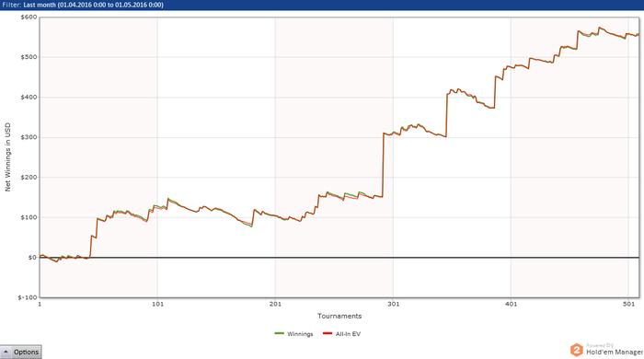Click the 101 x-axis label
This screenshot has height=359, width=644.
pos(157,305)
